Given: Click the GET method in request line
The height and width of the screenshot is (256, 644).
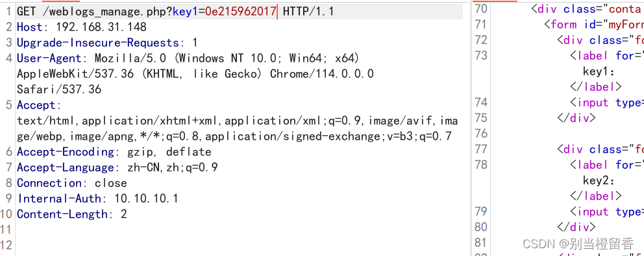Looking at the screenshot, I should [x=26, y=12].
